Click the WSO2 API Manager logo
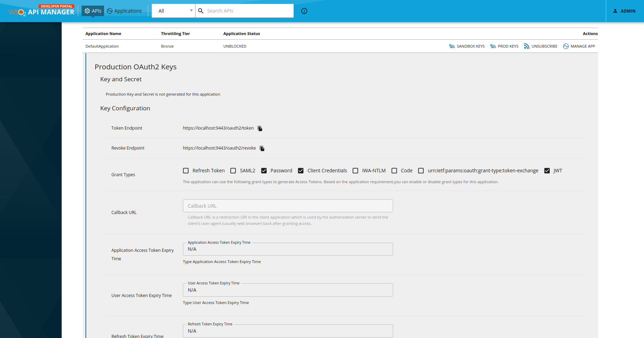The height and width of the screenshot is (338, 644). click(41, 11)
